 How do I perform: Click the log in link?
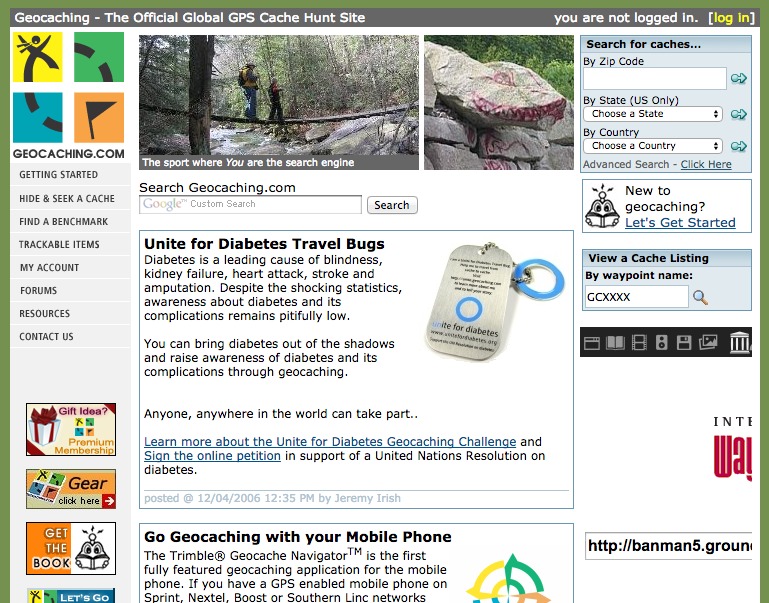731,18
